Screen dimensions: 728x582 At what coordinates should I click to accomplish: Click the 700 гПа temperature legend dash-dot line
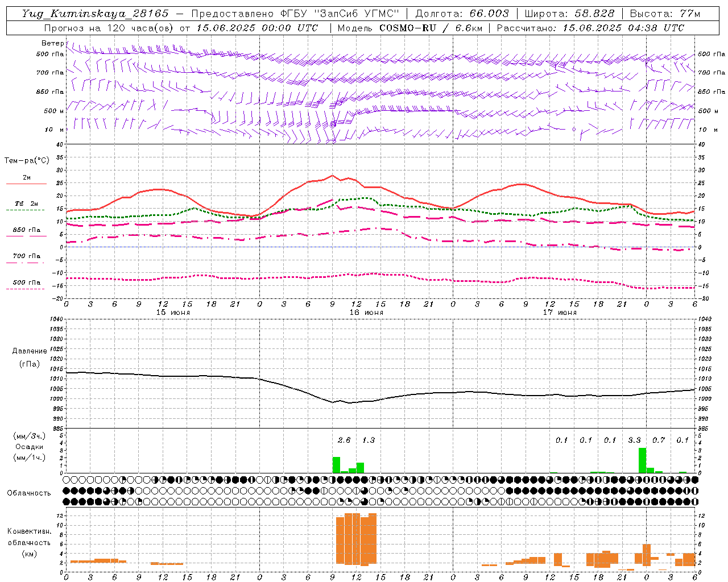pyautogui.click(x=25, y=263)
